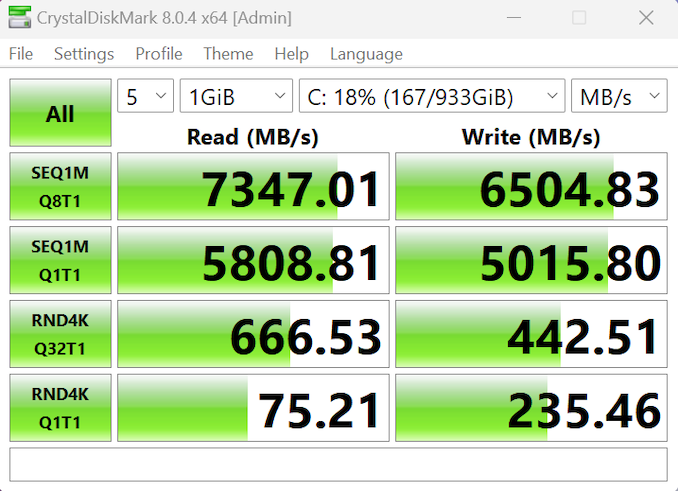Open the File menu

[x=21, y=54]
